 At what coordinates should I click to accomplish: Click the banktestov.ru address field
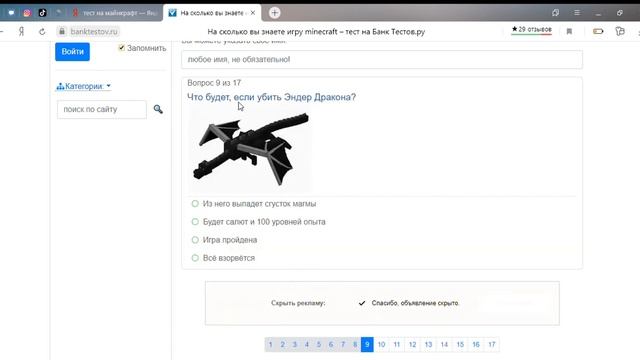pyautogui.click(x=94, y=31)
